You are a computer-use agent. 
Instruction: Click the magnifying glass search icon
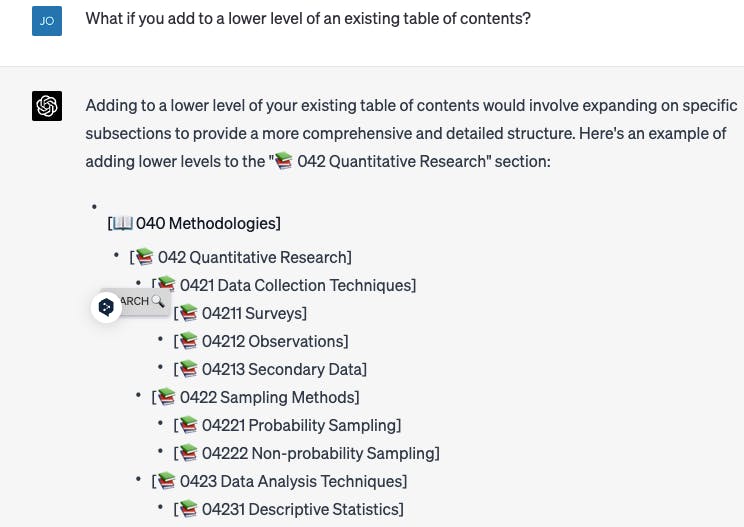tap(158, 301)
